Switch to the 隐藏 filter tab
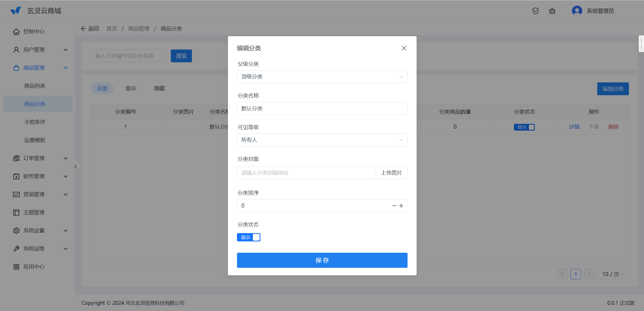The image size is (644, 311). [x=159, y=88]
